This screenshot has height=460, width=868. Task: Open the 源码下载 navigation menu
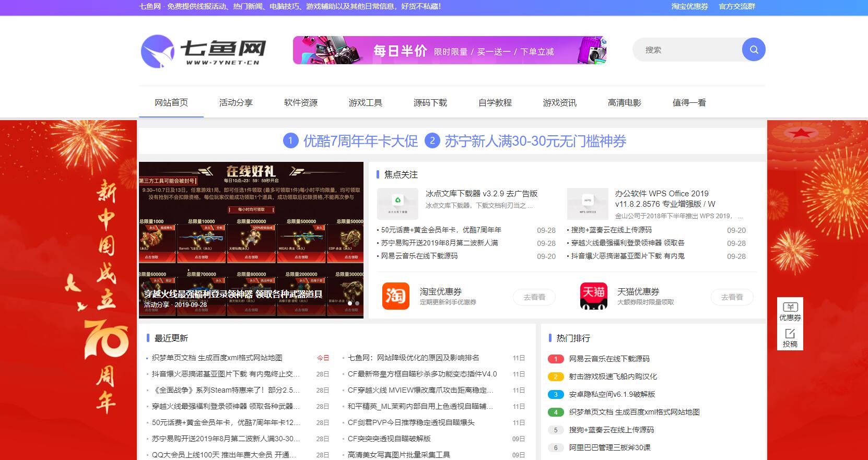(x=430, y=102)
